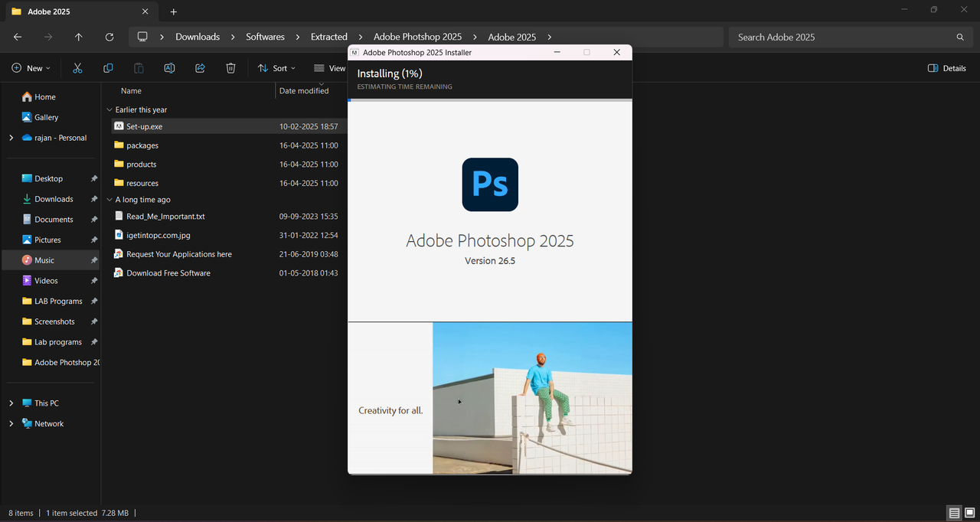The height and width of the screenshot is (522, 980).
Task: Switch to large thumbnails view icon
Action: point(971,513)
